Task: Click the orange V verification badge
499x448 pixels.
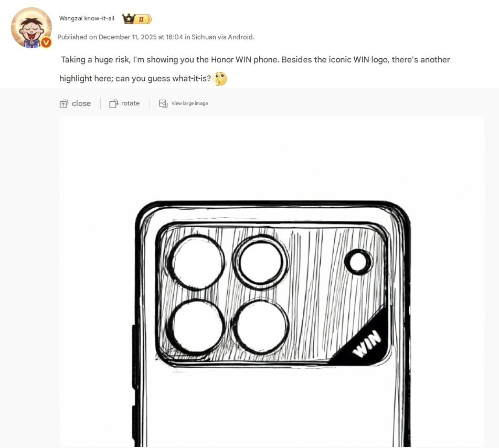Action: (47, 42)
